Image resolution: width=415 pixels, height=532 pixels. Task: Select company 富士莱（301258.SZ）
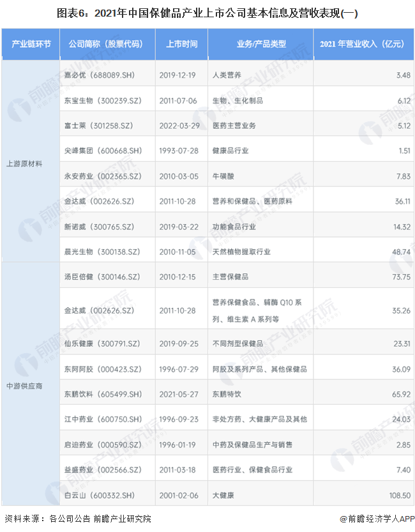99,126
